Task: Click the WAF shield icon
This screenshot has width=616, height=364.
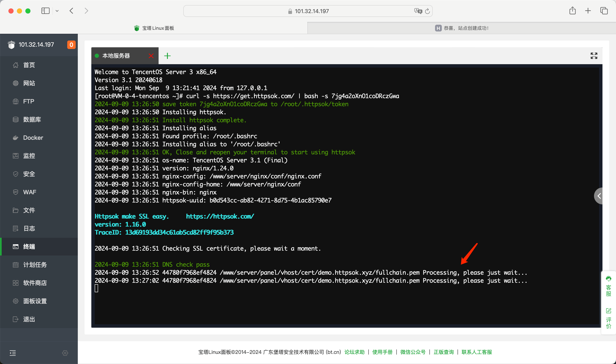Action: 15,192
